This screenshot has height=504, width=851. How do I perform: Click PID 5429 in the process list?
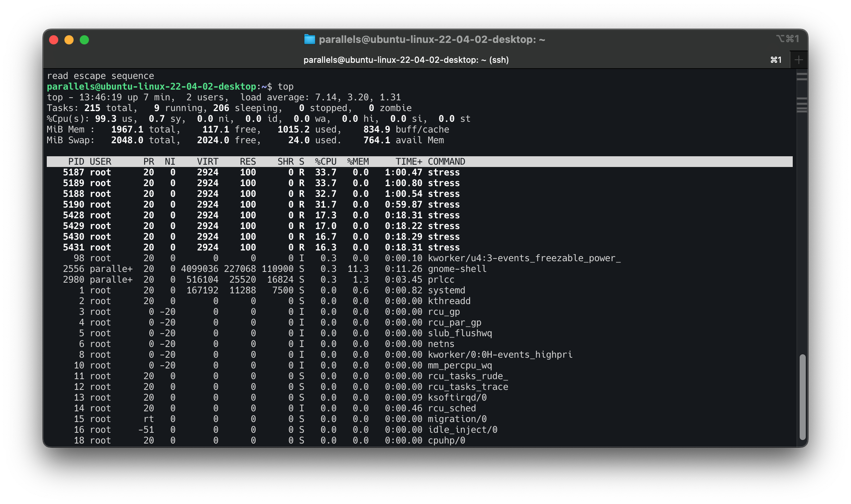[74, 226]
